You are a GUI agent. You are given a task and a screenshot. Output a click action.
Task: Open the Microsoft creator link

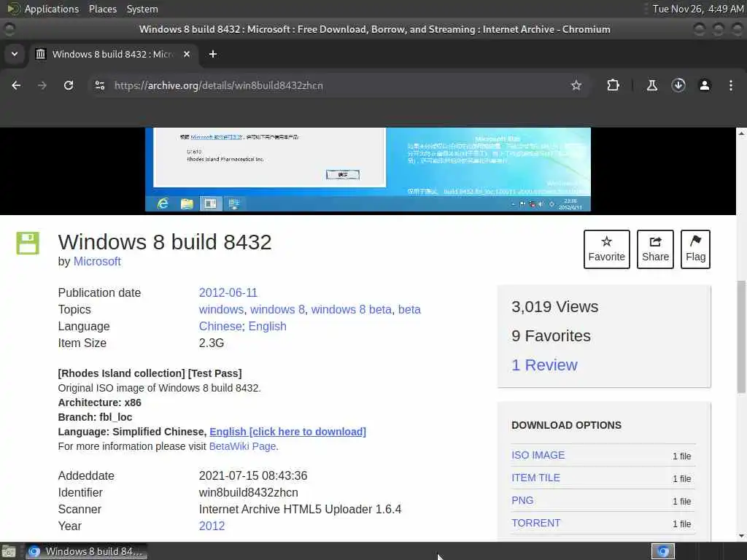97,262
